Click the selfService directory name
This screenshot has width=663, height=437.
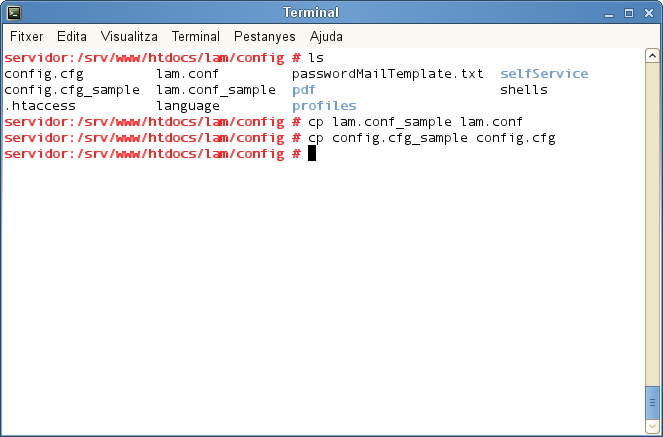tap(544, 73)
